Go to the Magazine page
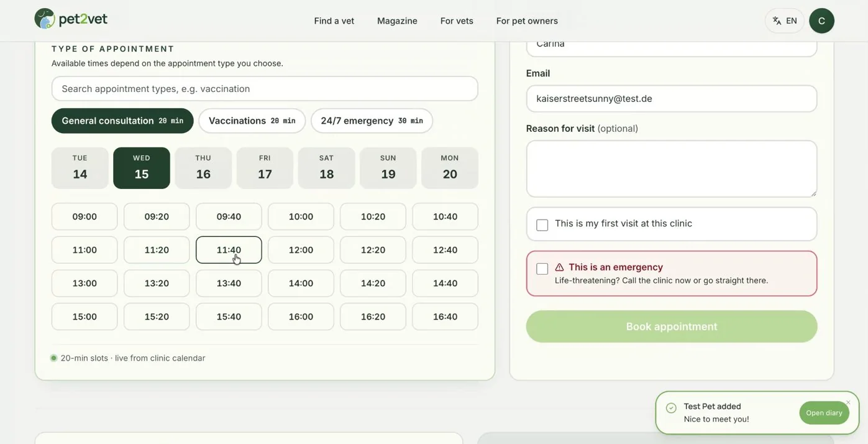Viewport: 868px width, 444px height. [397, 21]
